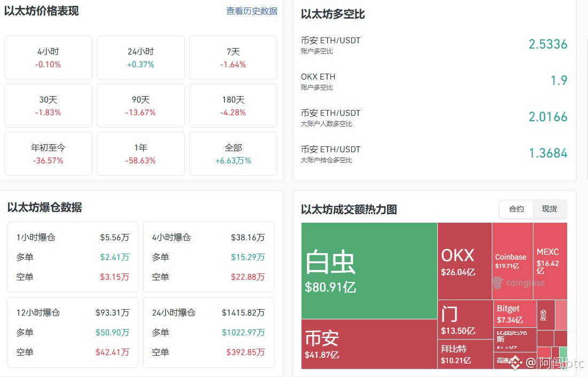Click the 1小时 多单 $2.41万 value
Screen dimensions: 588x377
pos(115,257)
